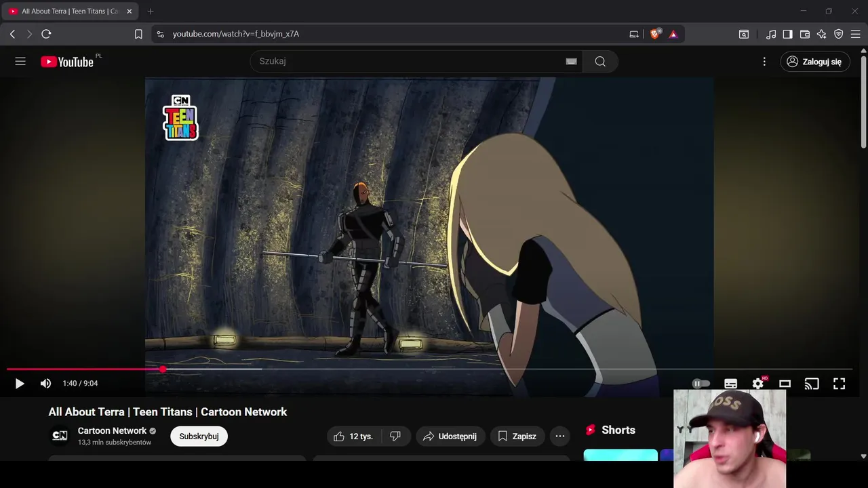
Task: Open the Brave Wallet icon
Action: pos(805,34)
